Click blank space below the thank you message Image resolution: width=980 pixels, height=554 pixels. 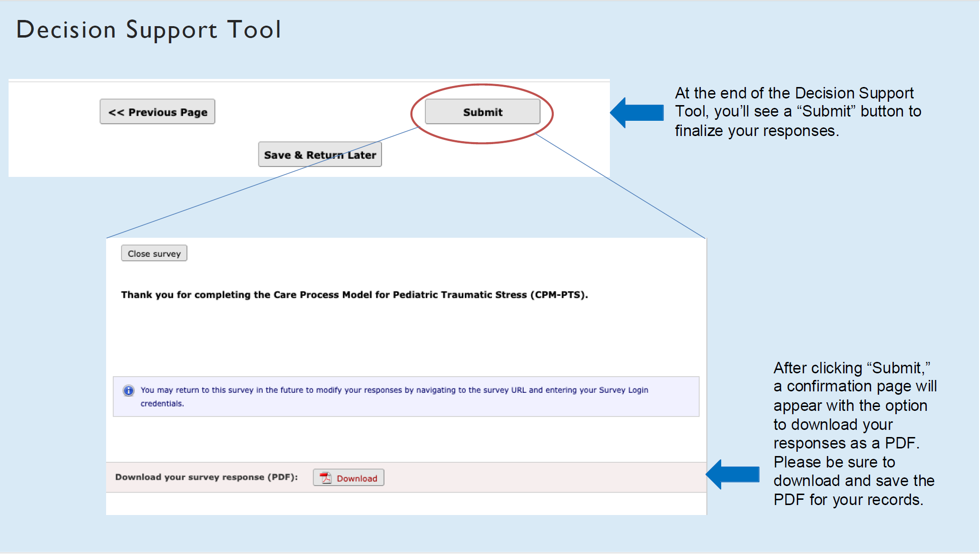354,338
